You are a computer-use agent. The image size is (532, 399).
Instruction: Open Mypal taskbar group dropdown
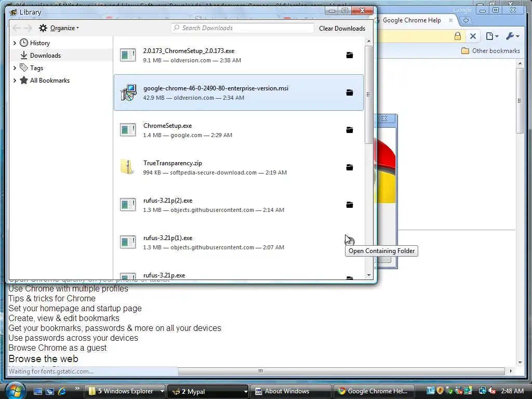click(x=246, y=391)
